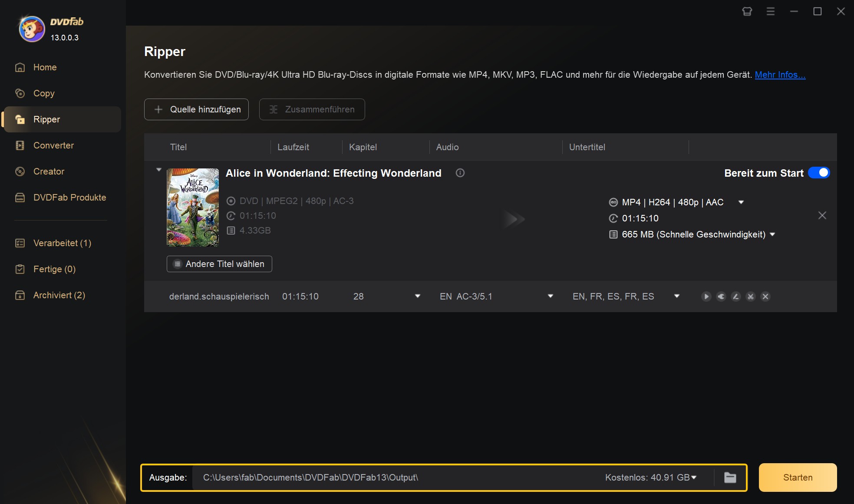
Task: Click the Kapitel column header
Action: (363, 147)
